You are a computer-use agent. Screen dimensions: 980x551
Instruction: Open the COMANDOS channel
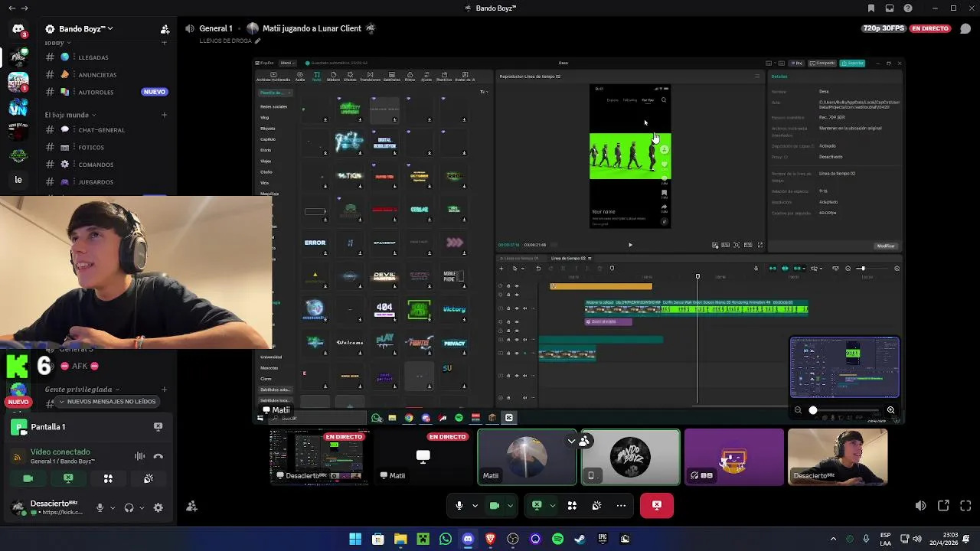coord(107,165)
